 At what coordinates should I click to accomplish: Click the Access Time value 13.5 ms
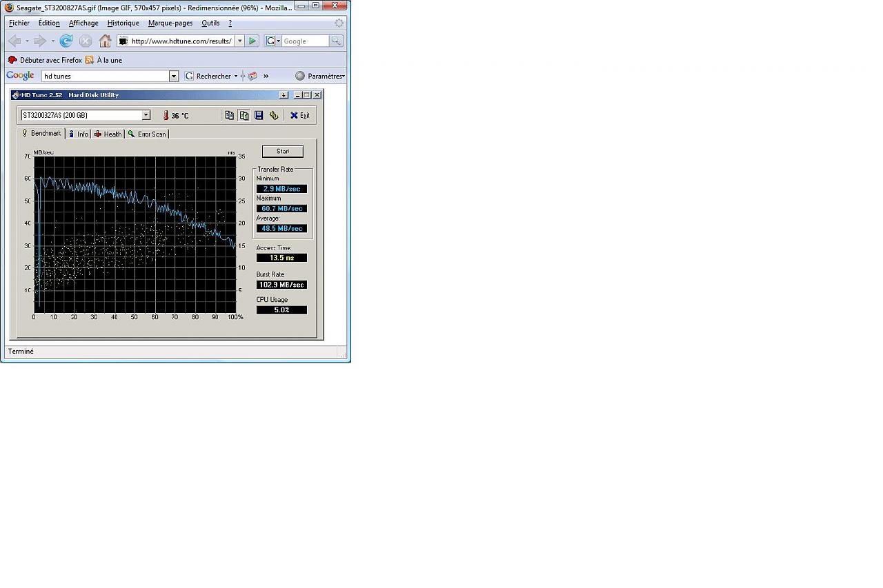point(281,258)
